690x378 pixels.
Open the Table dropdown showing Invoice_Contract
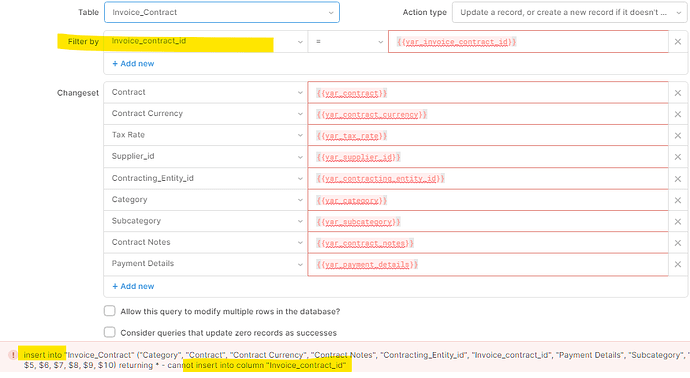coord(222,12)
